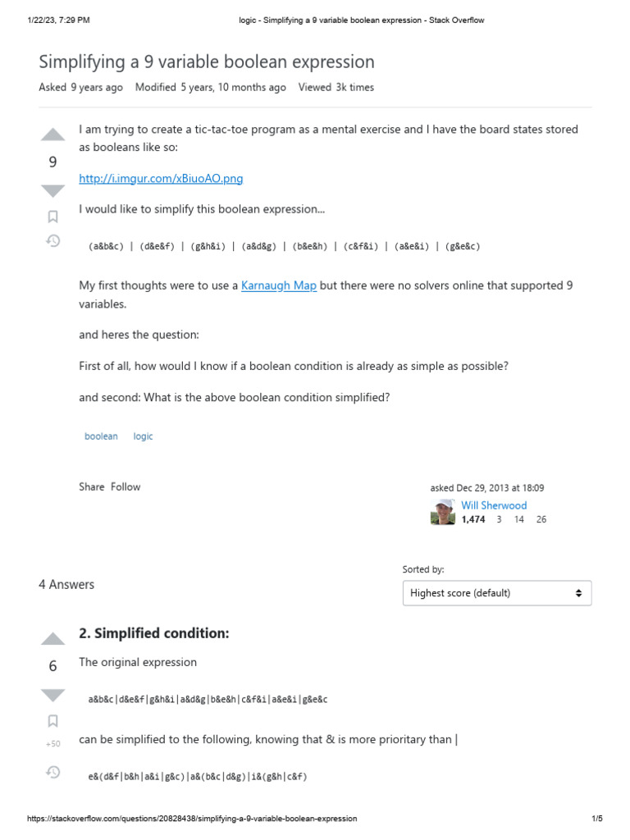Open Will Sherwood's profile
Viewport: 630px width, 840px height.
tap(494, 505)
